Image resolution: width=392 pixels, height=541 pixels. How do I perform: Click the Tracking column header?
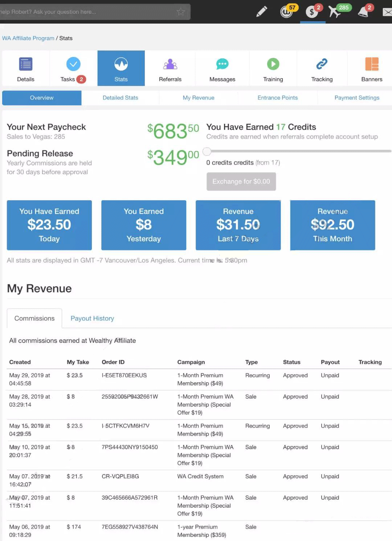(370, 362)
